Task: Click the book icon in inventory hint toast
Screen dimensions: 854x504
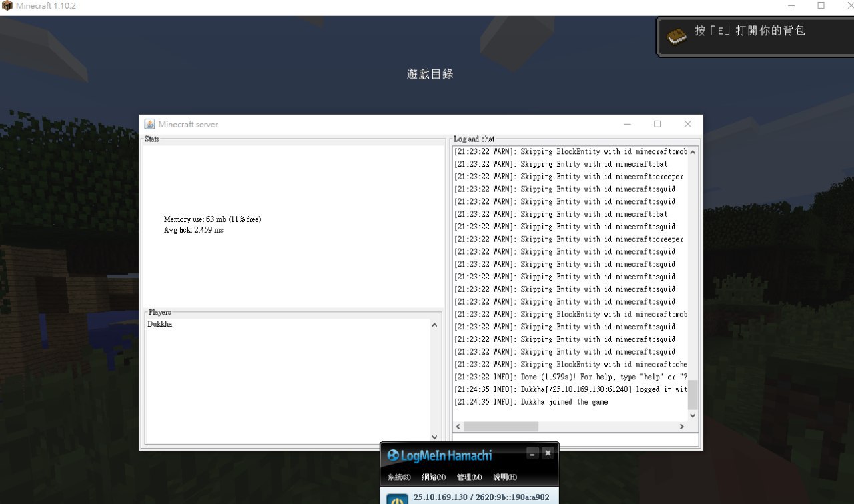Action: pos(677,35)
